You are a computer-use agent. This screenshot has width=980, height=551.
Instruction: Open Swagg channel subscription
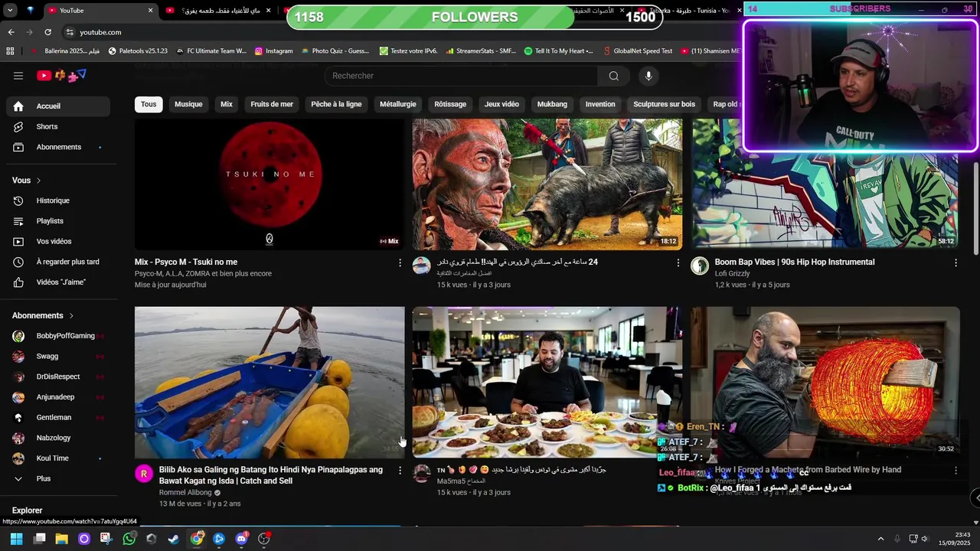(x=58, y=357)
